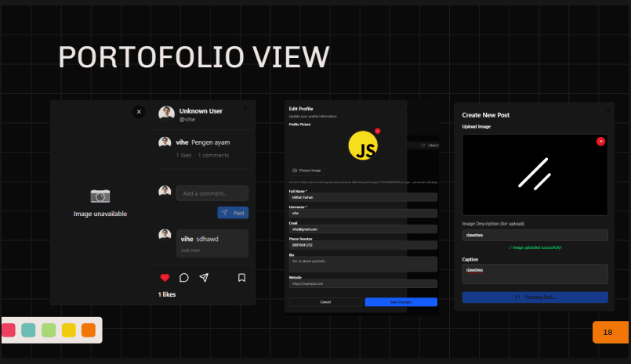Image resolution: width=631 pixels, height=364 pixels.
Task: Click the Unknown User profile avatar
Action: pos(166,114)
